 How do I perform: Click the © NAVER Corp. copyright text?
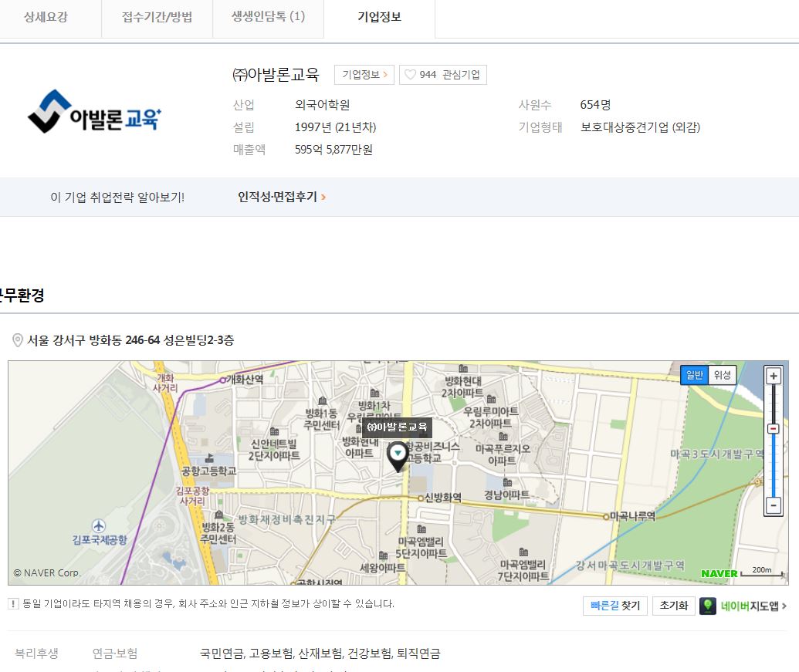tap(47, 572)
